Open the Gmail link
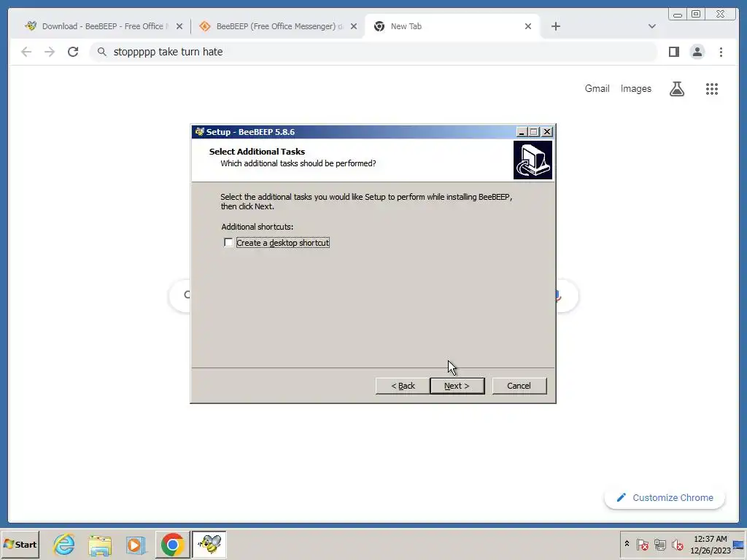This screenshot has width=747, height=560. tap(597, 88)
